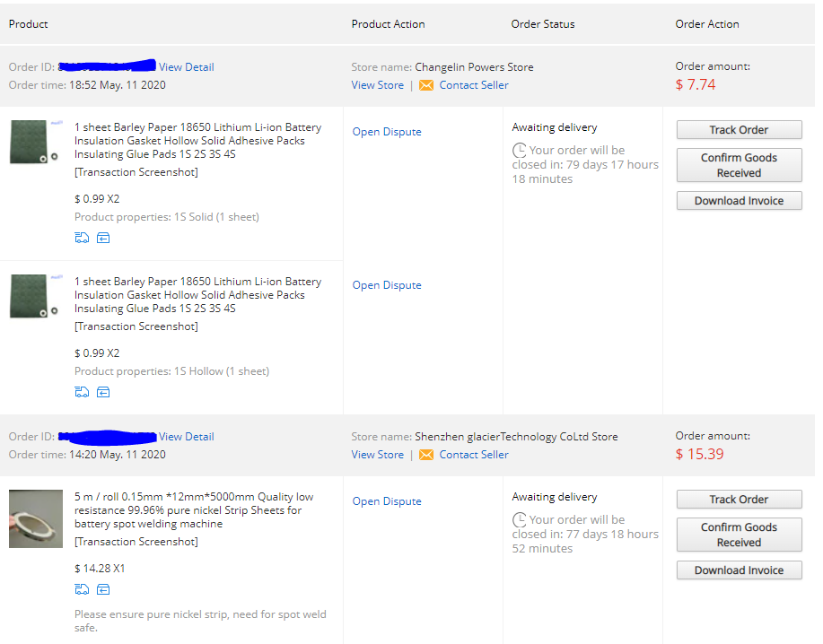Viewport: 823px width, 644px height.
Task: Download Invoice for the $15.39 order
Action: point(739,570)
